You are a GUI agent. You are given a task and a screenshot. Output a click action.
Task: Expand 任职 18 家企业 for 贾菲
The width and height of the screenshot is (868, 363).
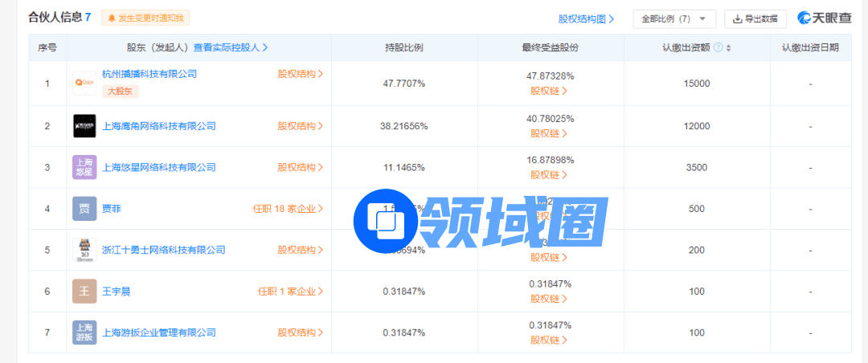[288, 209]
